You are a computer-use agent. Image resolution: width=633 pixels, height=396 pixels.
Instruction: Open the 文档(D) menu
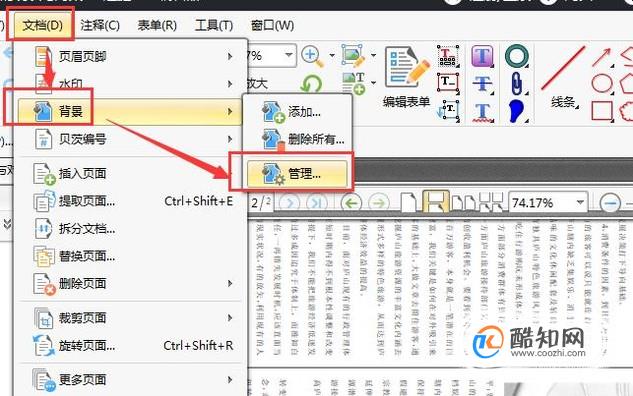(42, 25)
